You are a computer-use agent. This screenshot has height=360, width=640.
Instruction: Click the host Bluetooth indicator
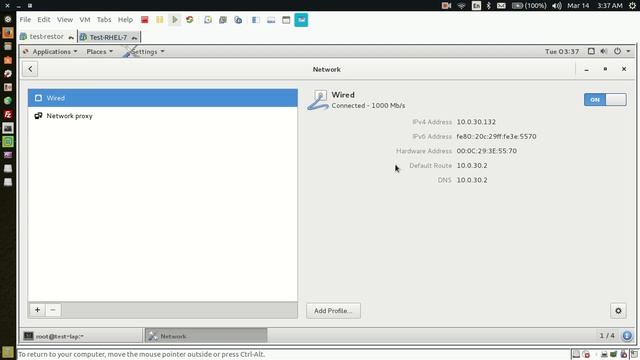point(489,6)
